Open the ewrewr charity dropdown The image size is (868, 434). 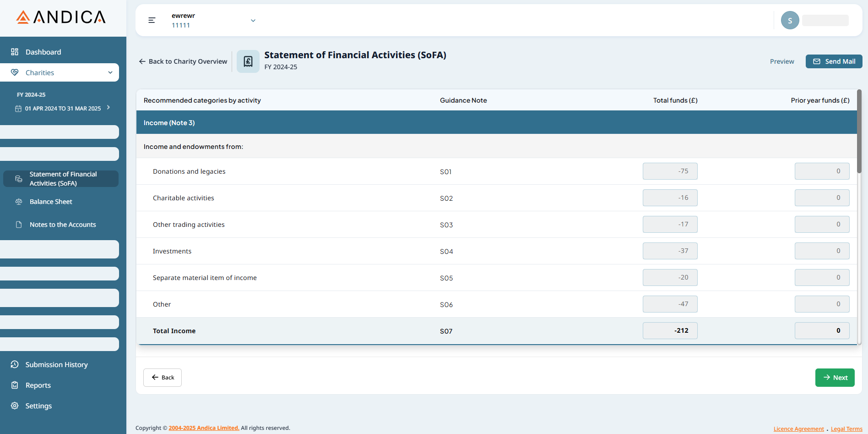point(253,20)
